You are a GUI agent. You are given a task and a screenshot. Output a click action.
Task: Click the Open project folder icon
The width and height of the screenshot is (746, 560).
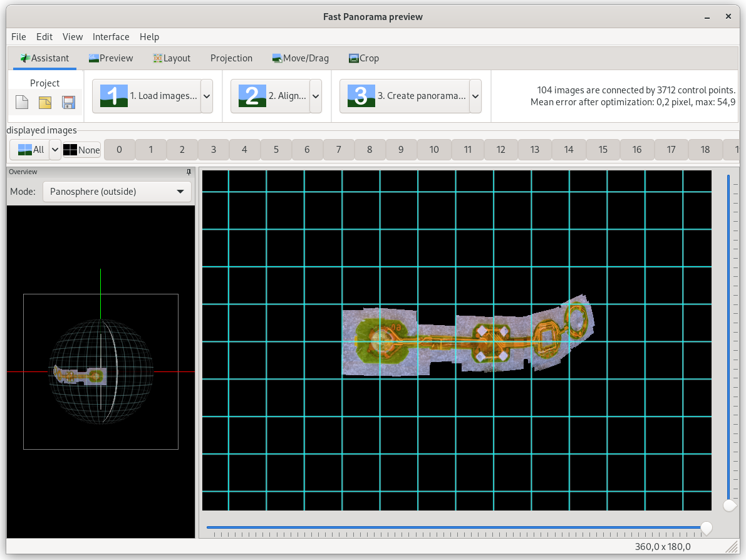point(45,103)
